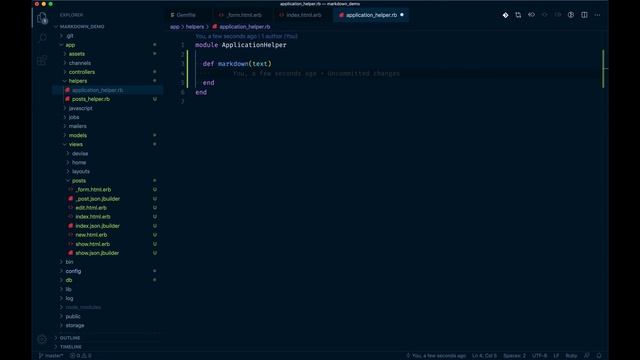Expand the .git folder
Screen dimensions: 640x360
pos(69,36)
